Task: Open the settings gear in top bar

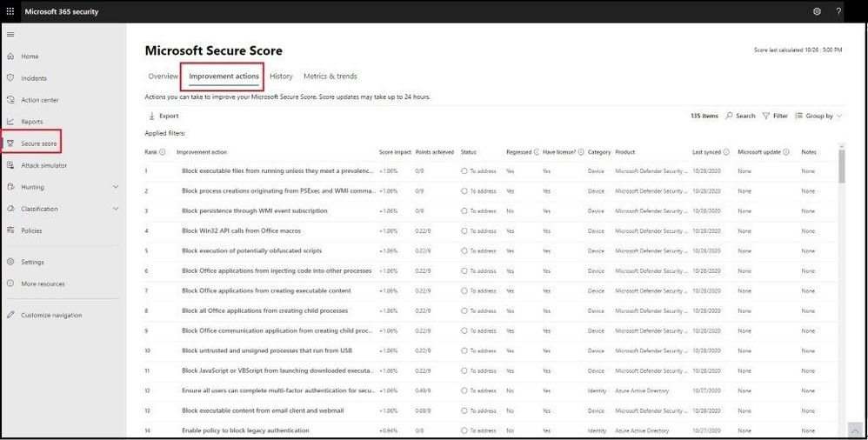Action: 817,11
